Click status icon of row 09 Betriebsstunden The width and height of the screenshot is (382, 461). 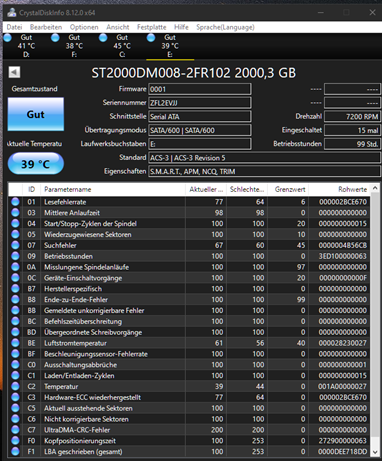point(15,256)
